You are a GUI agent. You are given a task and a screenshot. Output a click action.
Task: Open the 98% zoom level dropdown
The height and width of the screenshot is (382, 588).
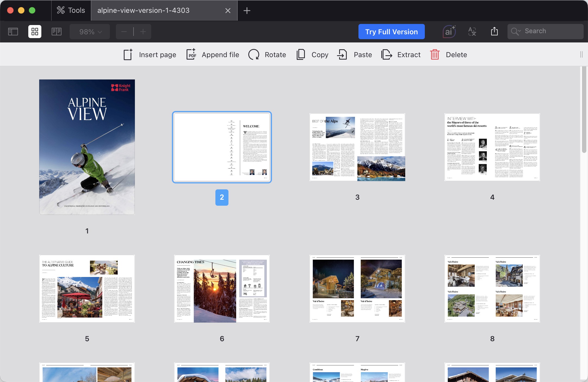(x=90, y=32)
